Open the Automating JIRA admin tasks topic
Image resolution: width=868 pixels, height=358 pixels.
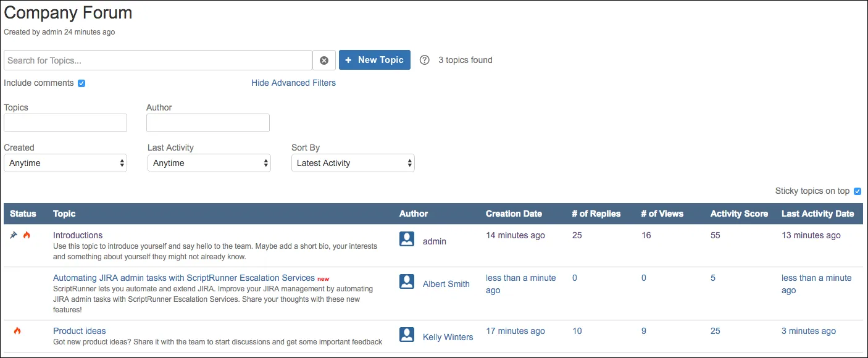(x=184, y=278)
